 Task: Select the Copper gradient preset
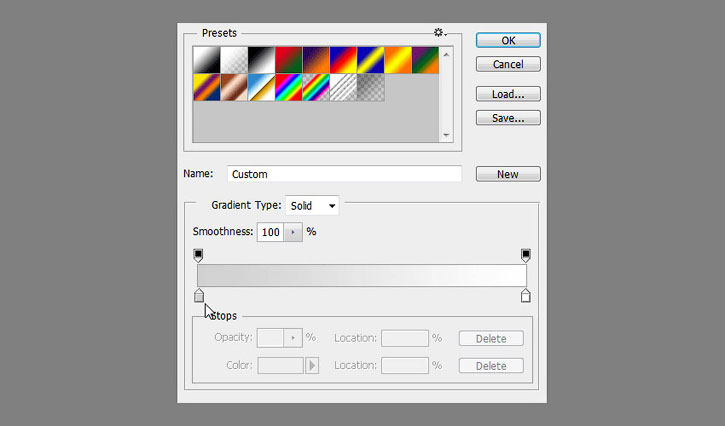(x=234, y=87)
